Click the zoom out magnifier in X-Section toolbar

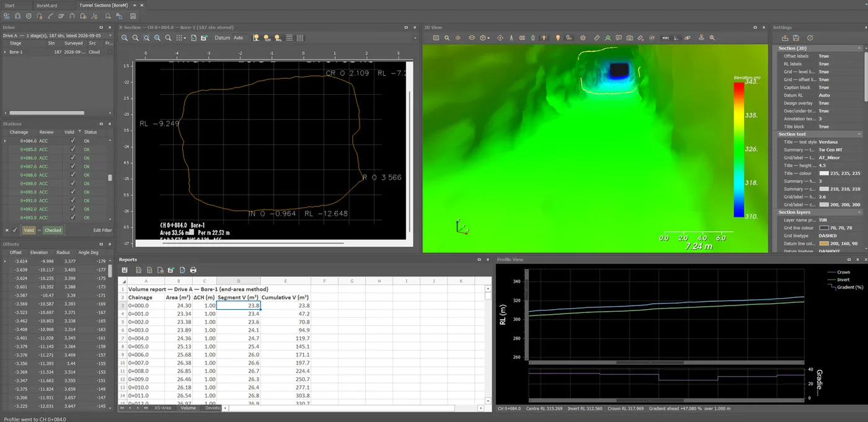click(x=135, y=38)
